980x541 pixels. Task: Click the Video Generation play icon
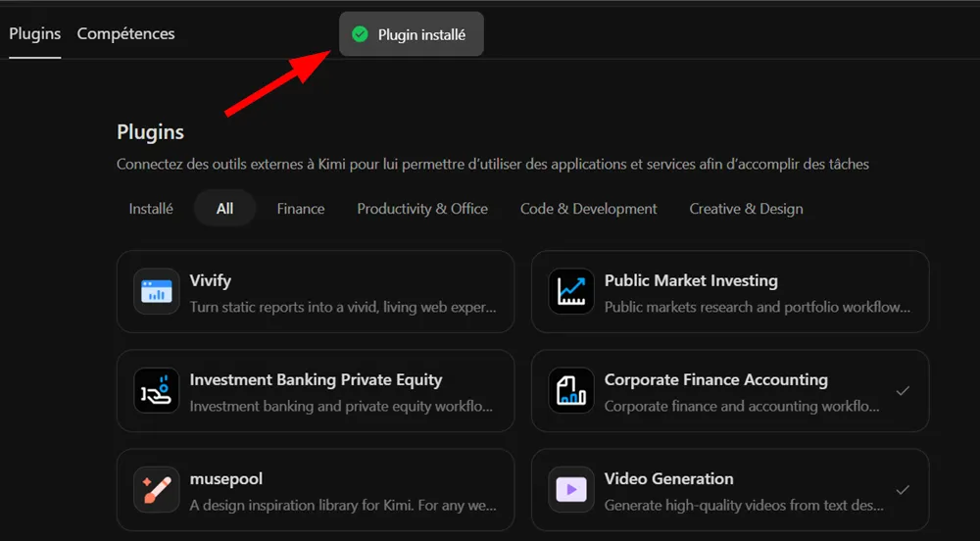tap(571, 490)
